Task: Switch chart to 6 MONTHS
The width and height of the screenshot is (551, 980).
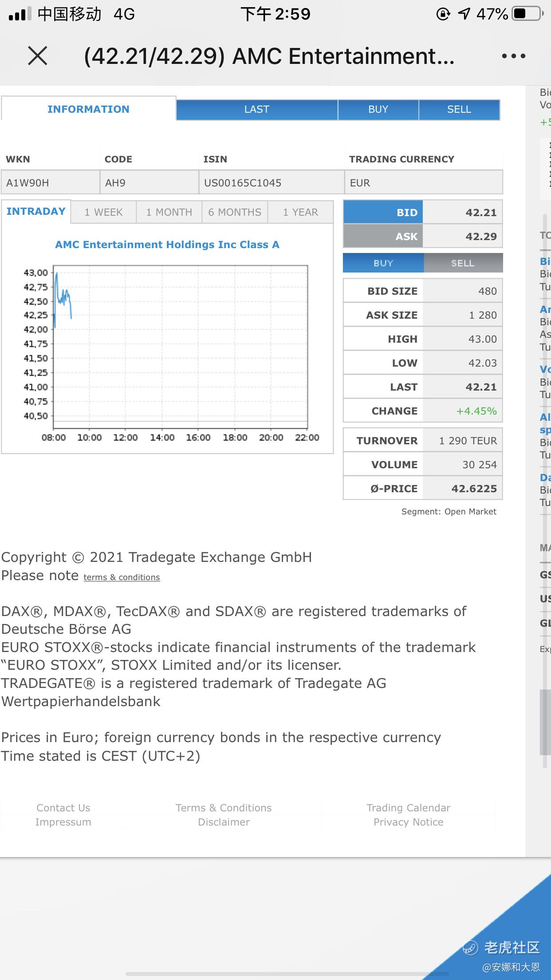Action: point(235,212)
